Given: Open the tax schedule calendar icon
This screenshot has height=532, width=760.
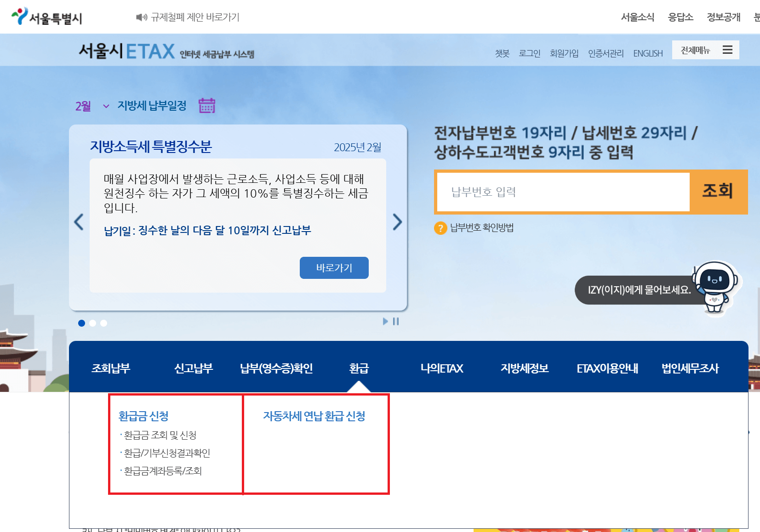Looking at the screenshot, I should pyautogui.click(x=207, y=106).
